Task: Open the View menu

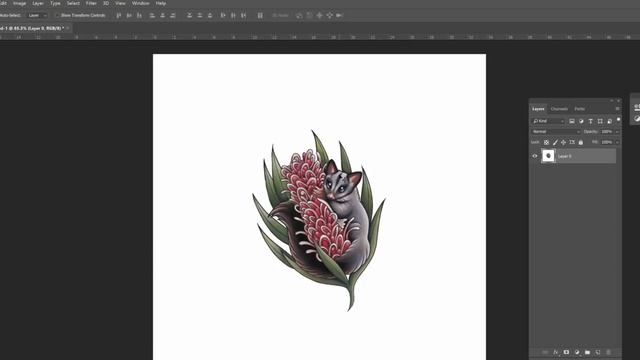Action: pos(120,3)
